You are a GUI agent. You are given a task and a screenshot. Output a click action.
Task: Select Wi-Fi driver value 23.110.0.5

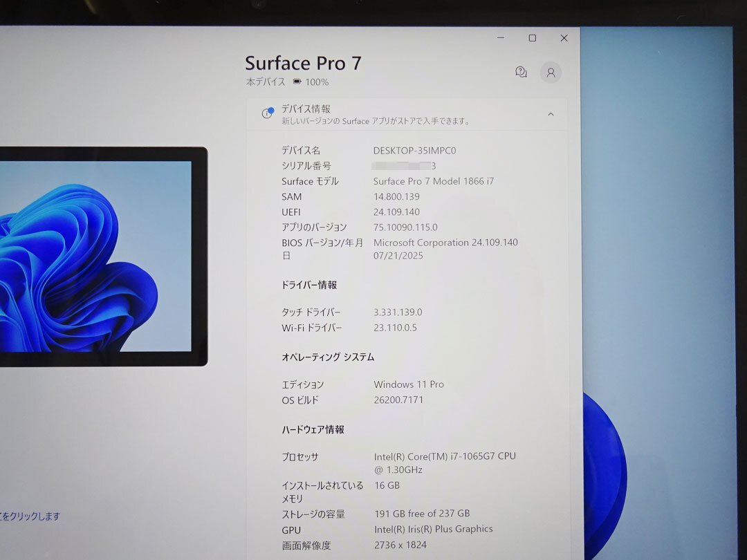pyautogui.click(x=396, y=328)
